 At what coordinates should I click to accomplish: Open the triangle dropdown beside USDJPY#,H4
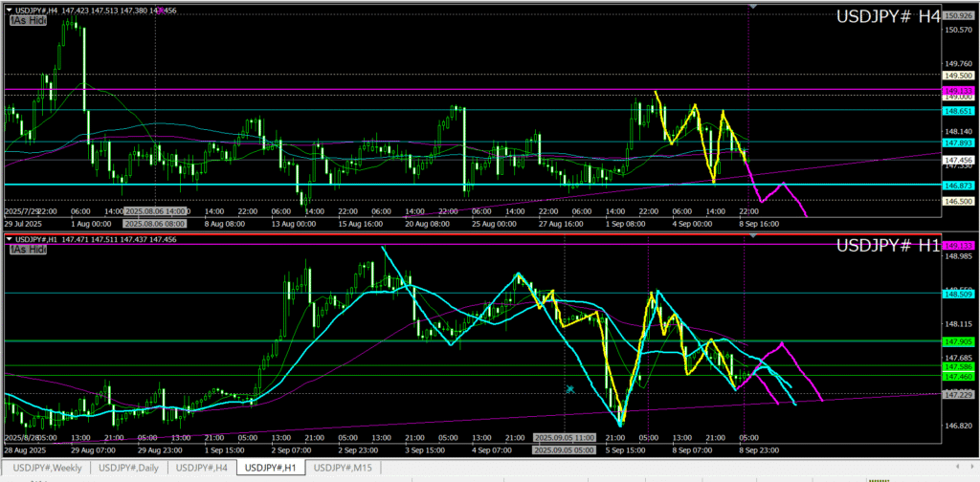click(x=9, y=10)
